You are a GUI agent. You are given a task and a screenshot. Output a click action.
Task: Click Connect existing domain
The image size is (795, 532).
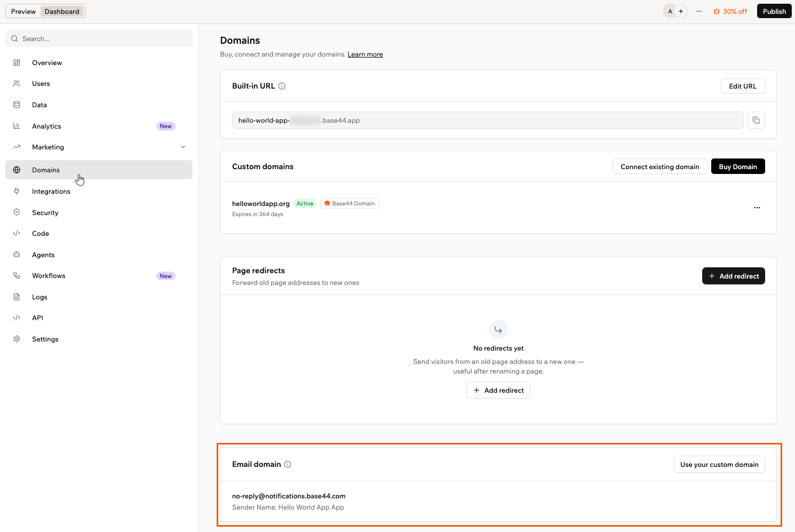[659, 166]
